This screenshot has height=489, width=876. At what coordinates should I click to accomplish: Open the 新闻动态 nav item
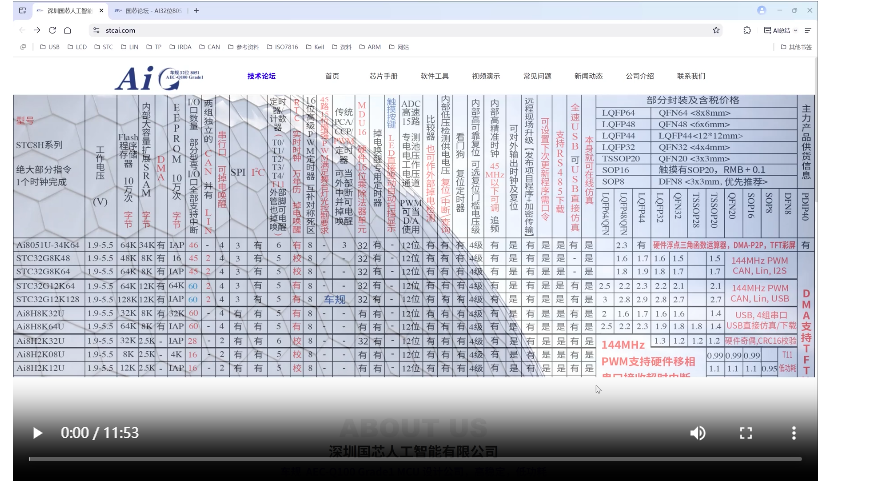click(x=588, y=76)
